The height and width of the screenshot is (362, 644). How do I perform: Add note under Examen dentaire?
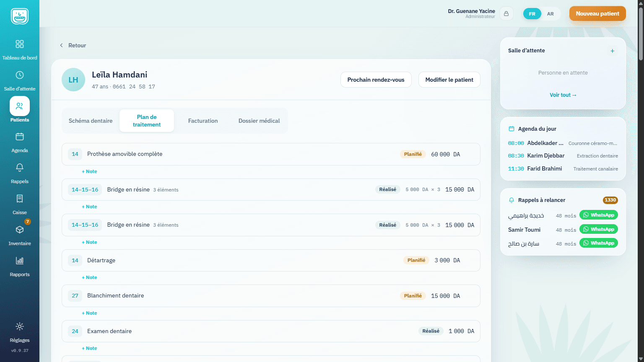89,348
